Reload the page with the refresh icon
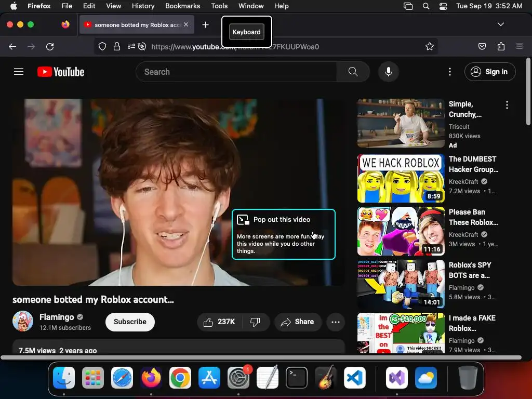The height and width of the screenshot is (399, 532). click(50, 46)
